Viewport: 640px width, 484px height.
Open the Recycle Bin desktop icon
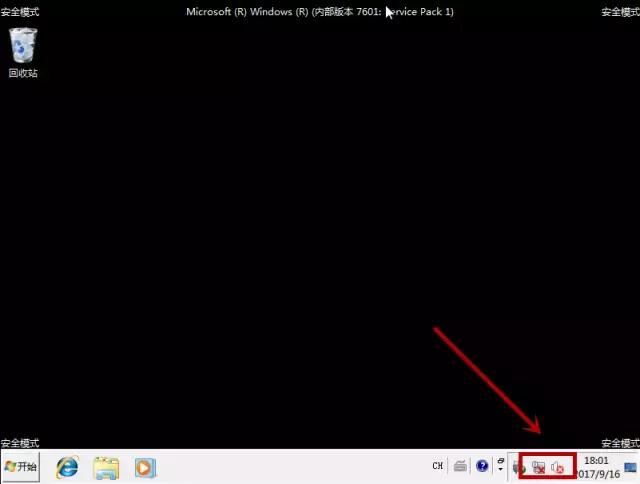pos(23,52)
